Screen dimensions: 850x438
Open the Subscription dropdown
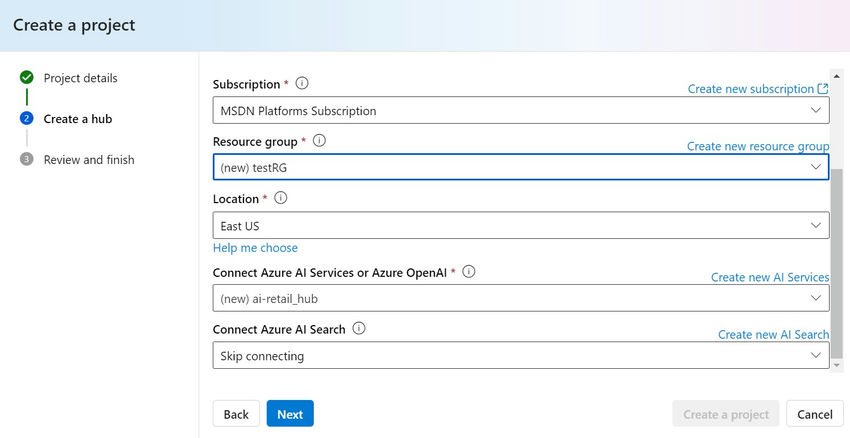(520, 111)
